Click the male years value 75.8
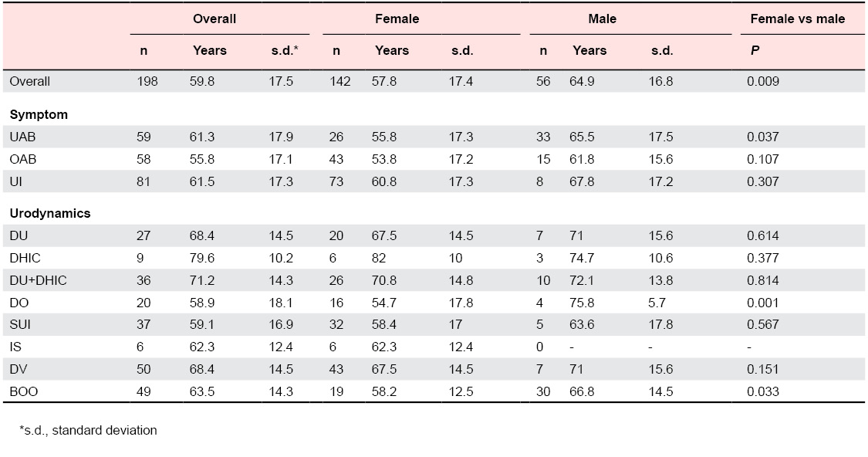The image size is (868, 457). coord(584,303)
